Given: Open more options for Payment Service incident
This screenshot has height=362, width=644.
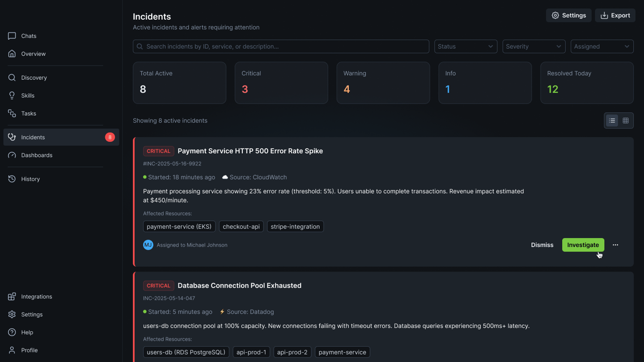Looking at the screenshot, I should click(x=615, y=245).
